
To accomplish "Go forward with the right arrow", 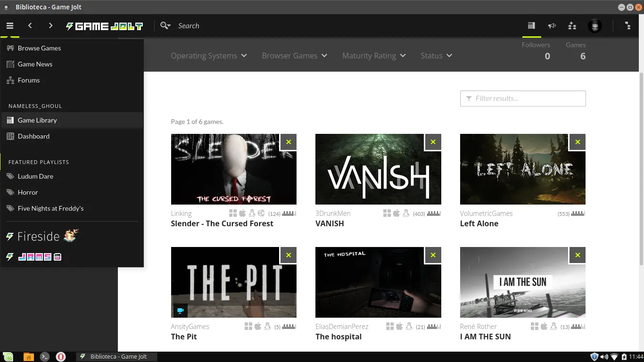I will coord(50,26).
